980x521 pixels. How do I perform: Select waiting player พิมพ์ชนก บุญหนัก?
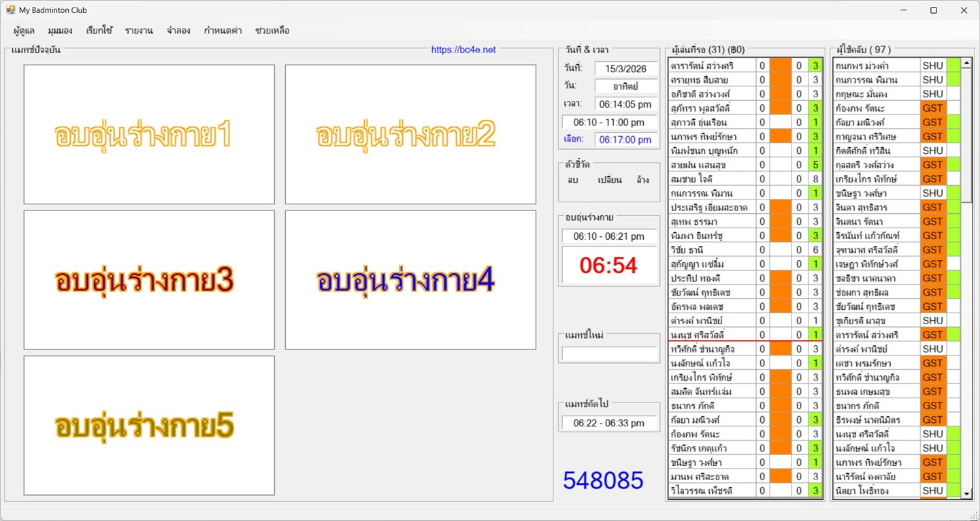point(712,151)
